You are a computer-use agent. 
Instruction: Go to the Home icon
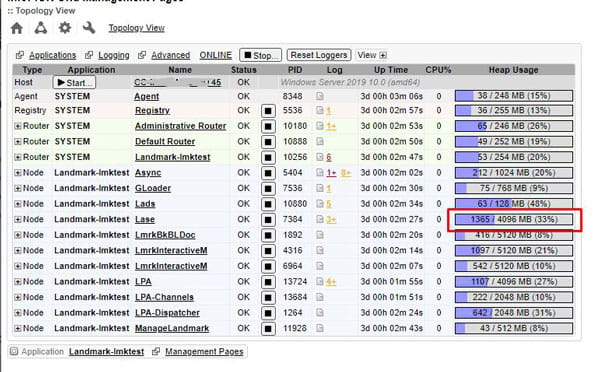click(17, 28)
